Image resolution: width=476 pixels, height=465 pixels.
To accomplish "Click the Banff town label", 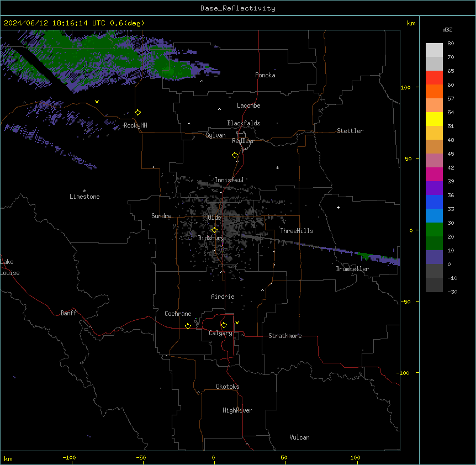I will tap(68, 313).
